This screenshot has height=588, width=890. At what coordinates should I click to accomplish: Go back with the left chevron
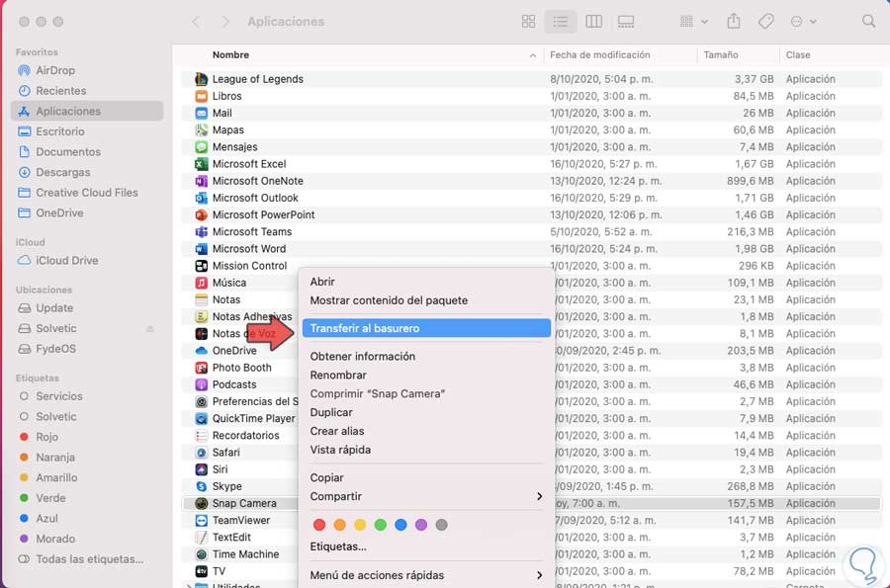point(196,22)
